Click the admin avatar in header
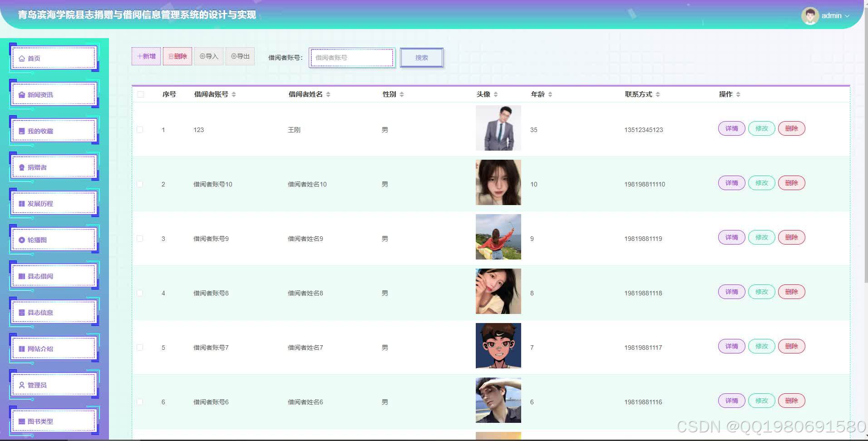 click(810, 16)
